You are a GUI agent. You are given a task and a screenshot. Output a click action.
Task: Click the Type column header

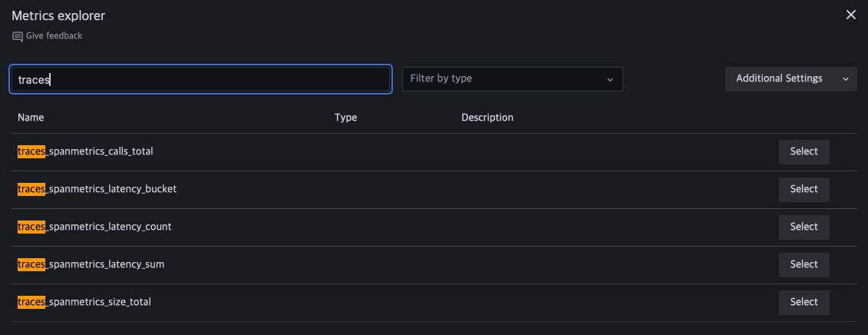pyautogui.click(x=345, y=118)
